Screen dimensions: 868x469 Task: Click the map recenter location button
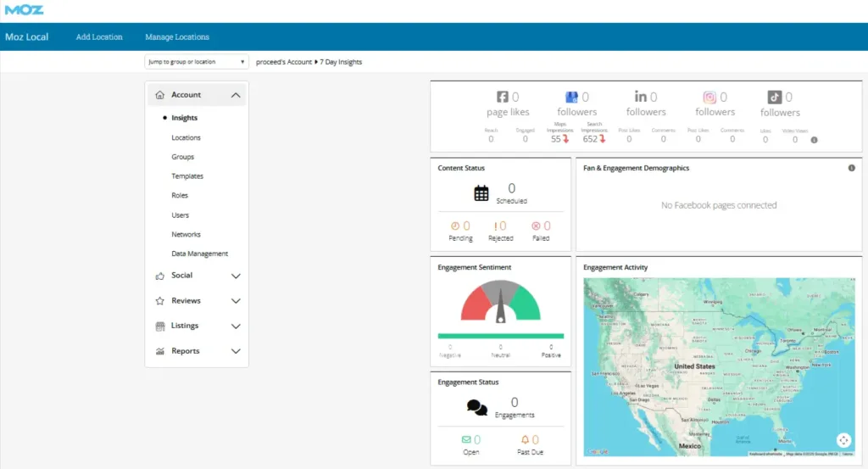(x=843, y=440)
